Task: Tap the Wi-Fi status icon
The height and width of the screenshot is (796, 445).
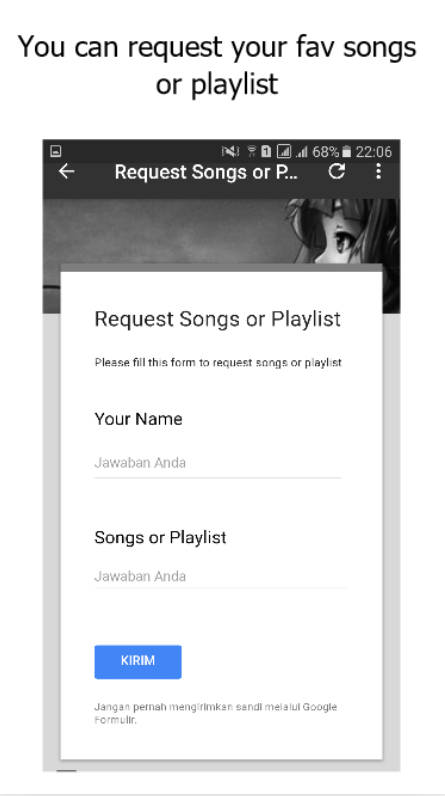Action: pos(251,151)
